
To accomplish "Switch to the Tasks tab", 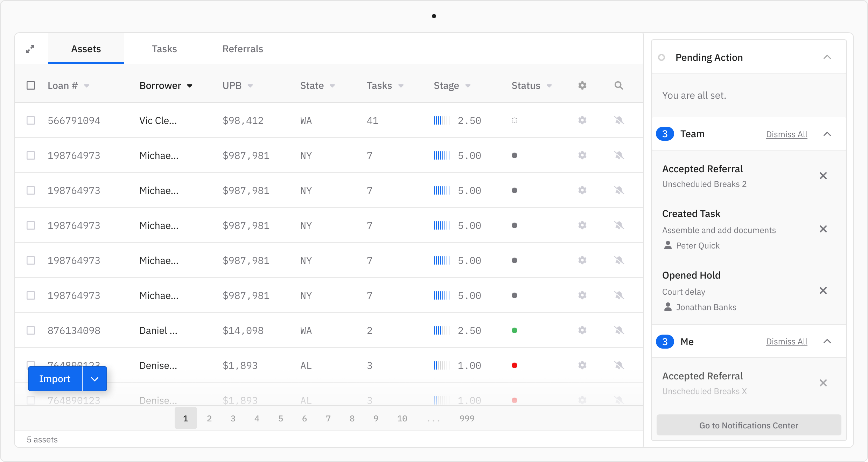I will point(164,49).
